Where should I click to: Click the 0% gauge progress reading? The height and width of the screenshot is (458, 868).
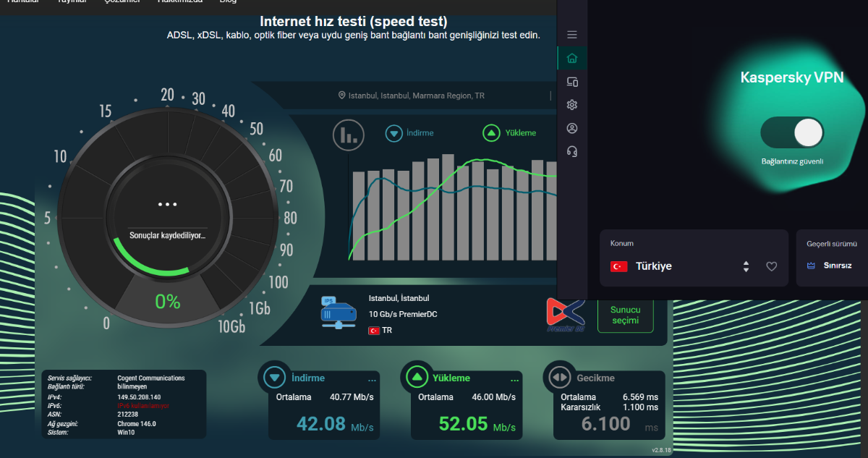168,301
